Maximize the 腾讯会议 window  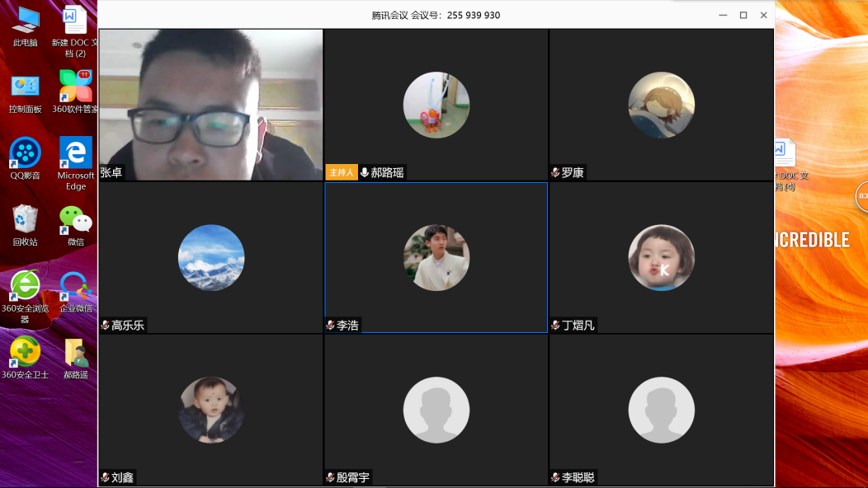(743, 15)
